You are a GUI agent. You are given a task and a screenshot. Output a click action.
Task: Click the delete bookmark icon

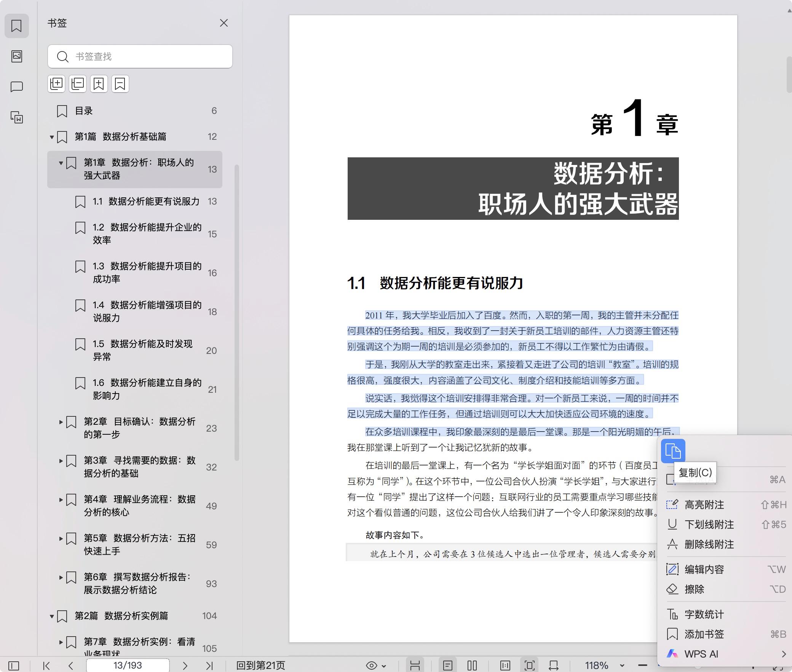[x=120, y=84]
